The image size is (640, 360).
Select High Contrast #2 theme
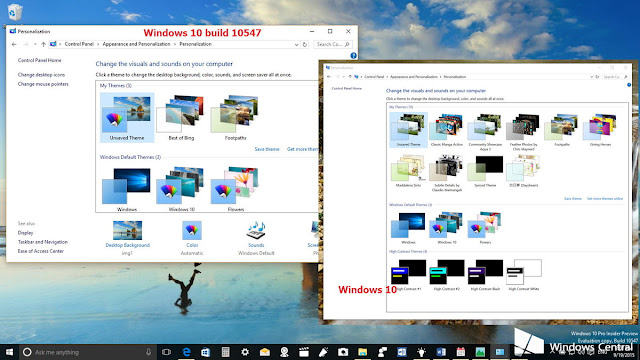447,275
